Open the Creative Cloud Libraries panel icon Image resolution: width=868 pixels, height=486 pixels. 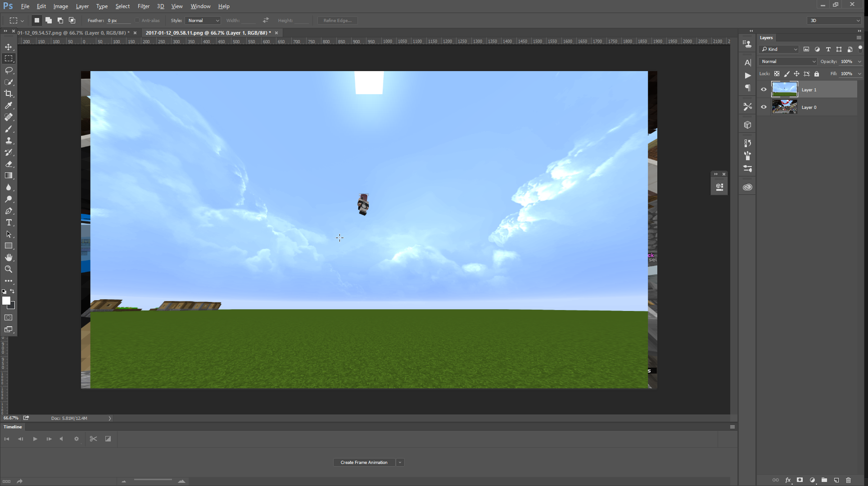747,187
